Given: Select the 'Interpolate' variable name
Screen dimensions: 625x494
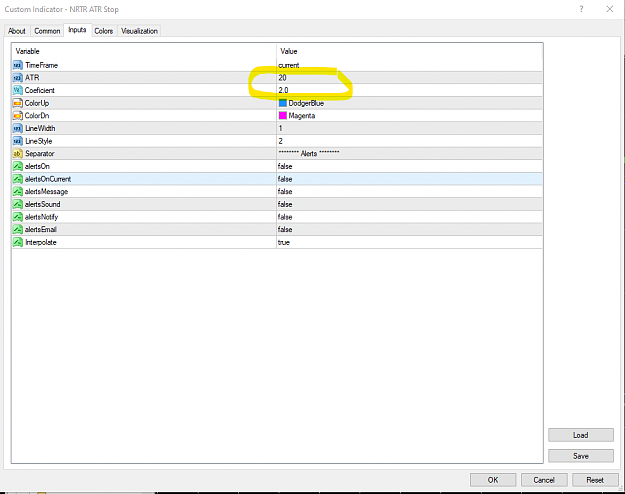Looking at the screenshot, I should 41,242.
